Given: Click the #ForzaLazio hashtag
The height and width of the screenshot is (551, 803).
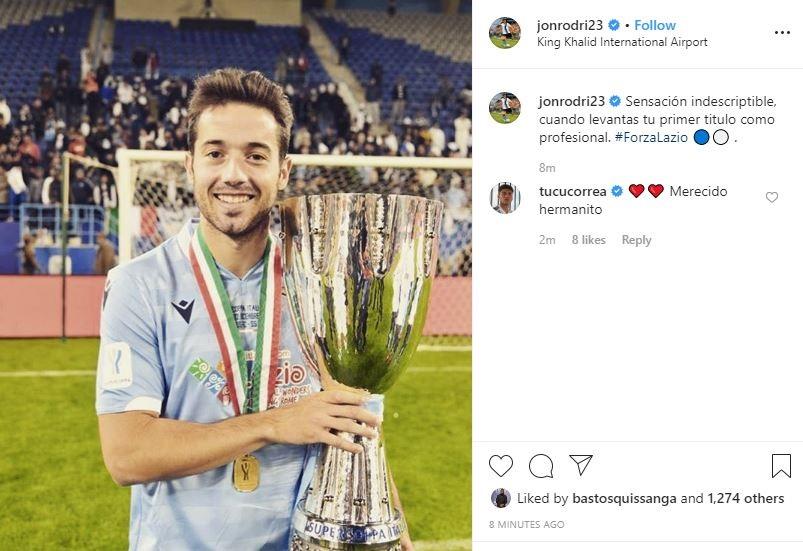Looking at the screenshot, I should click(x=651, y=137).
